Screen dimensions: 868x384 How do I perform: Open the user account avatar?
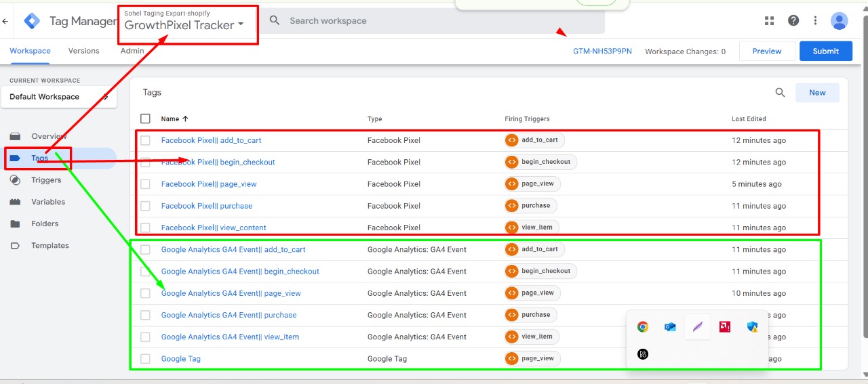pyautogui.click(x=840, y=21)
